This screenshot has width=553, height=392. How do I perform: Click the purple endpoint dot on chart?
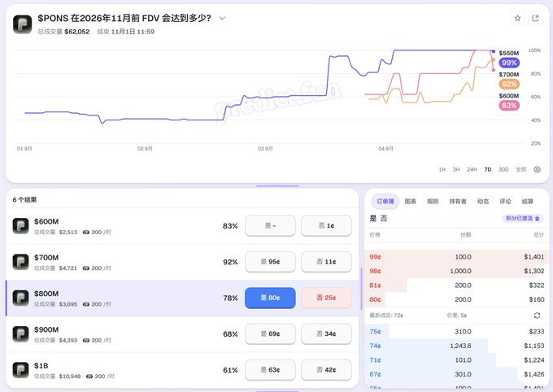494,51
